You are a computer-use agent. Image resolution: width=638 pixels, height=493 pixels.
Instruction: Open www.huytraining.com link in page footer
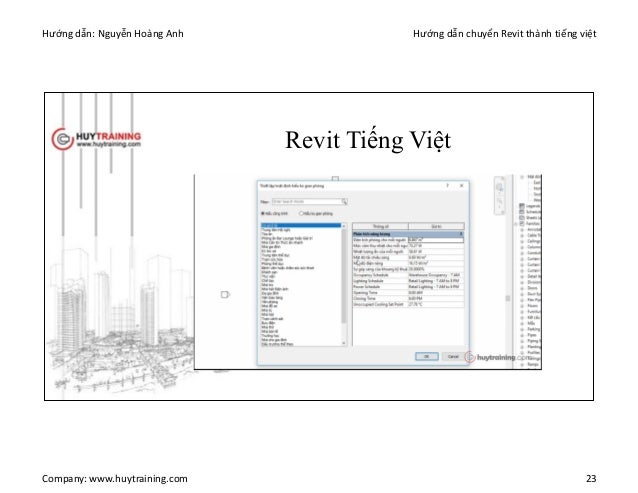[138, 478]
